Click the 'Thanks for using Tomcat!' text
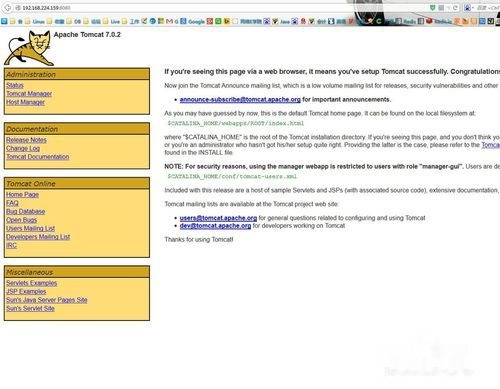Image resolution: width=500 pixels, height=389 pixels. click(x=199, y=239)
